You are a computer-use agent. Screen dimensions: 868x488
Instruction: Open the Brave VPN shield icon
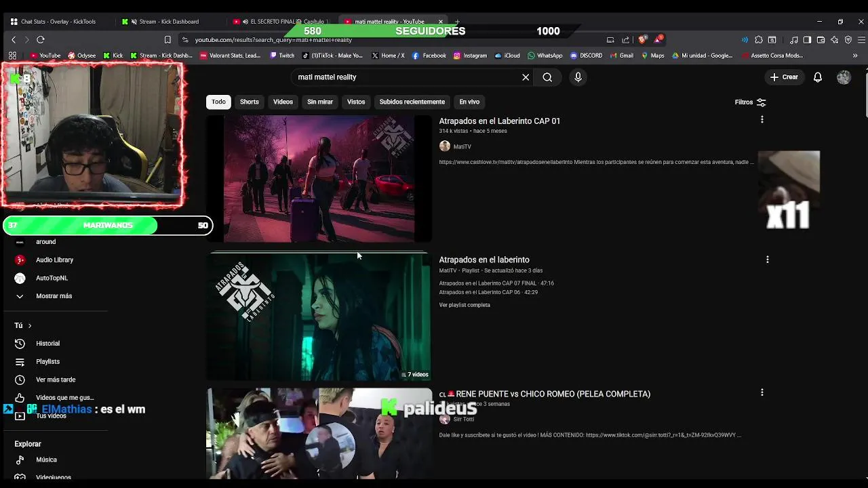[x=848, y=40]
